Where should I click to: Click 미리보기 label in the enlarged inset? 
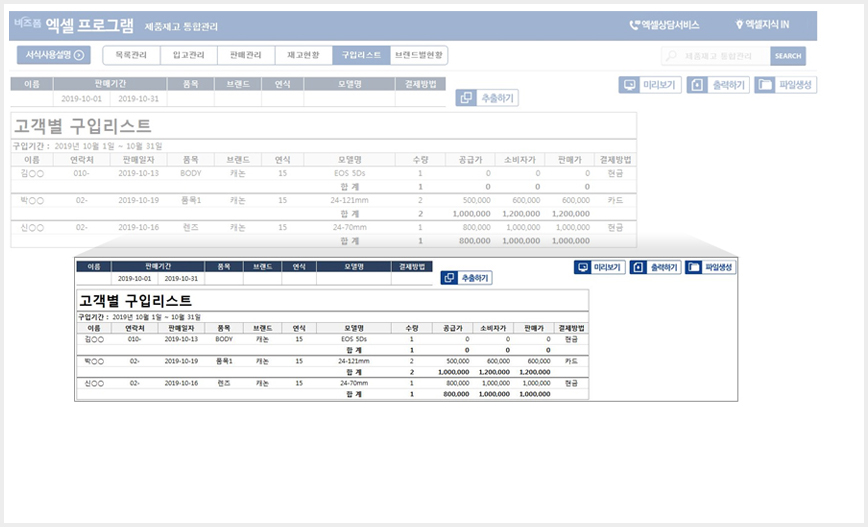pyautogui.click(x=607, y=267)
